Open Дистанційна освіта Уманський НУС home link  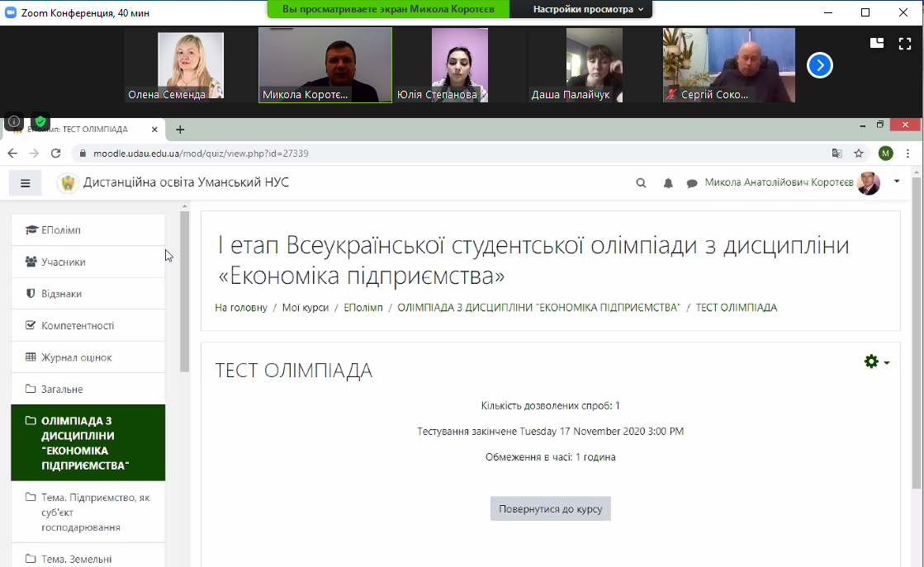click(187, 182)
